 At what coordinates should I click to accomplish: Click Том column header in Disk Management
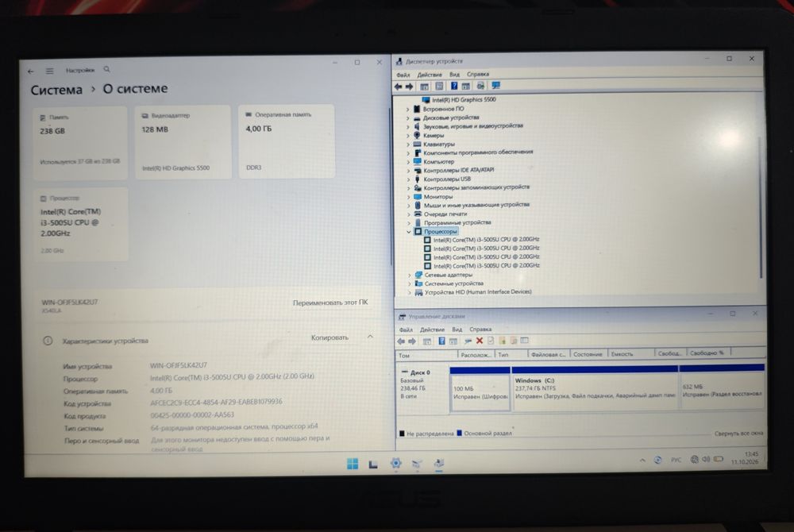coord(426,356)
